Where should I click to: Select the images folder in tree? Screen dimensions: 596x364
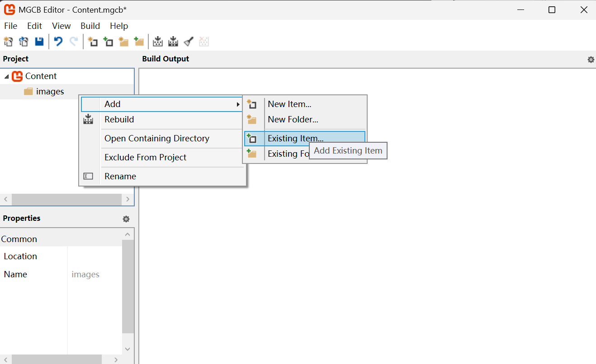(50, 92)
